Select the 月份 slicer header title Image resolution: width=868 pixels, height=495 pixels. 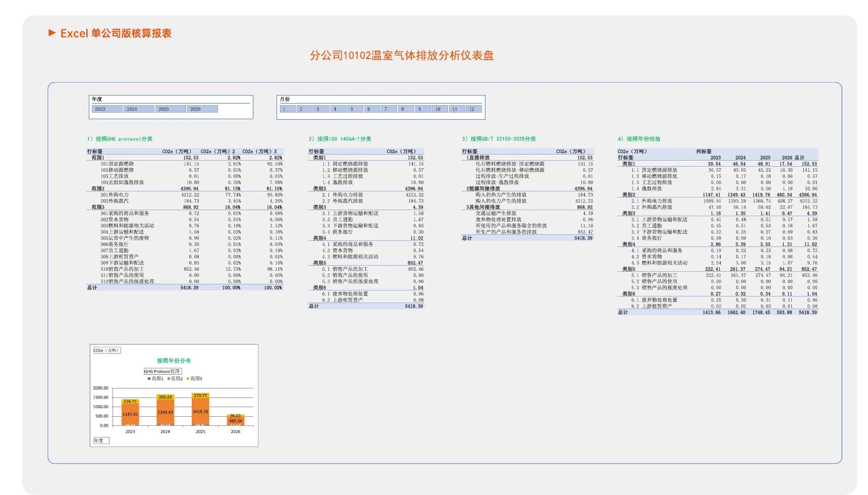tap(285, 100)
